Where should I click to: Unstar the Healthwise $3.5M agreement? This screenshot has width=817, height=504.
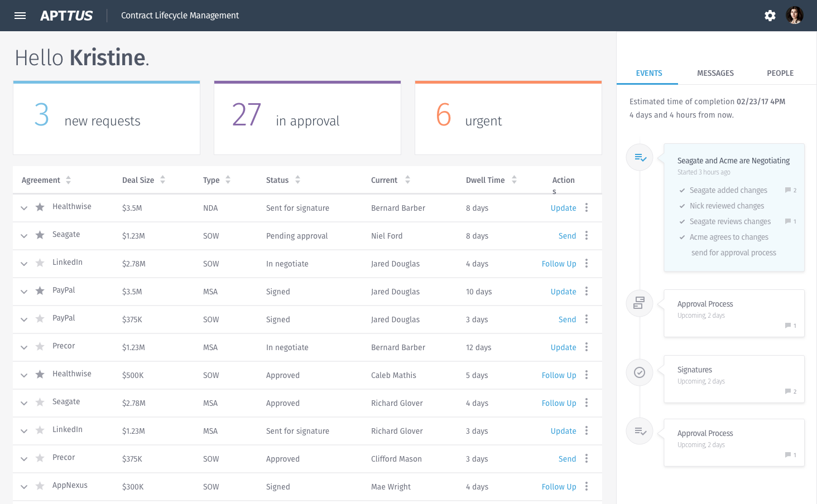40,207
